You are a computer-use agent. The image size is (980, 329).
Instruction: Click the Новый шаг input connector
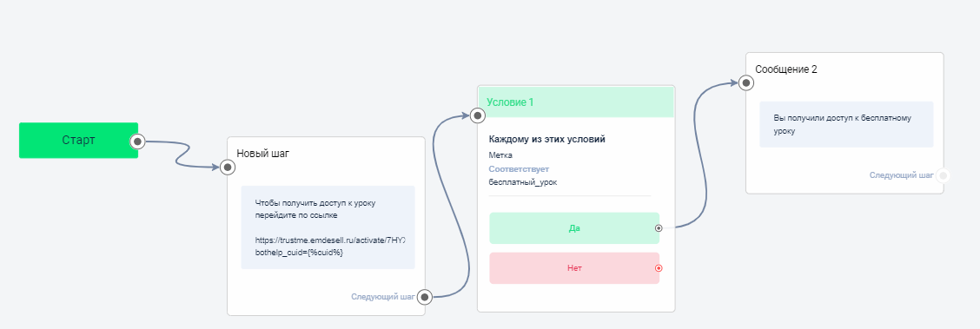pyautogui.click(x=228, y=167)
